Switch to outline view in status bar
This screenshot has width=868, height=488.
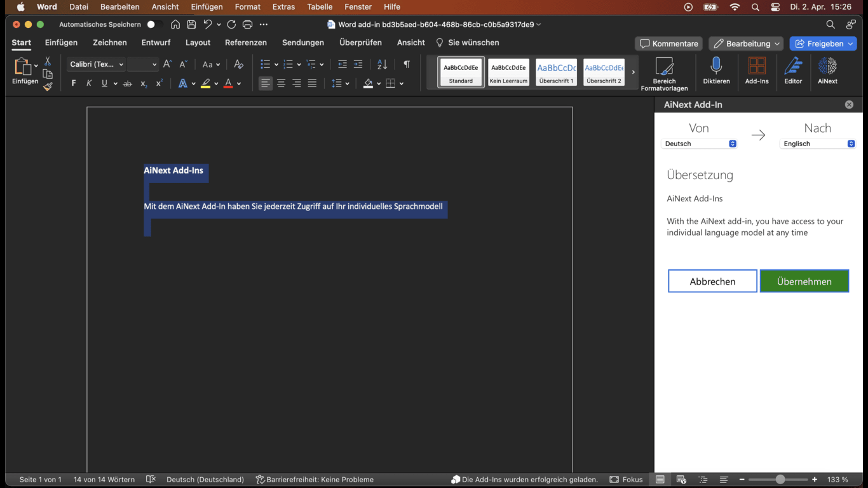703,480
